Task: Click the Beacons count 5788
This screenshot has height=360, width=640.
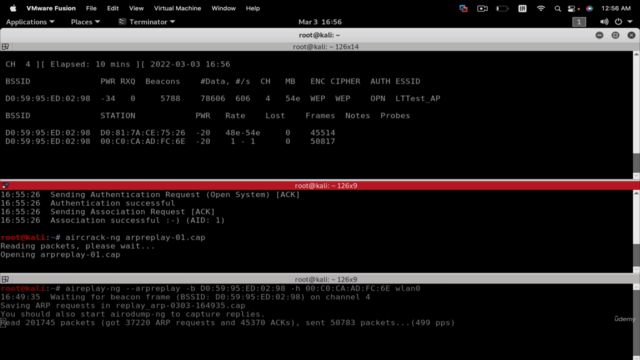Action: pos(170,99)
